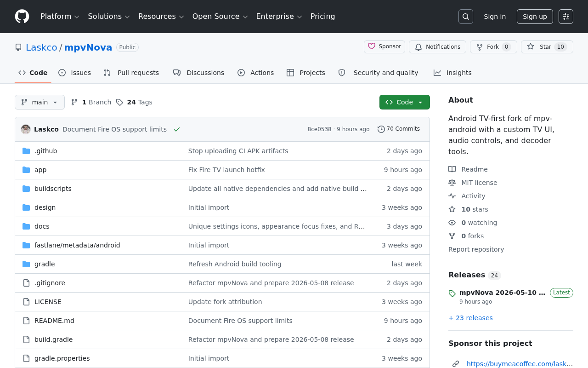Click the tag icon beside 24 Tags
588x368 pixels.
click(119, 102)
